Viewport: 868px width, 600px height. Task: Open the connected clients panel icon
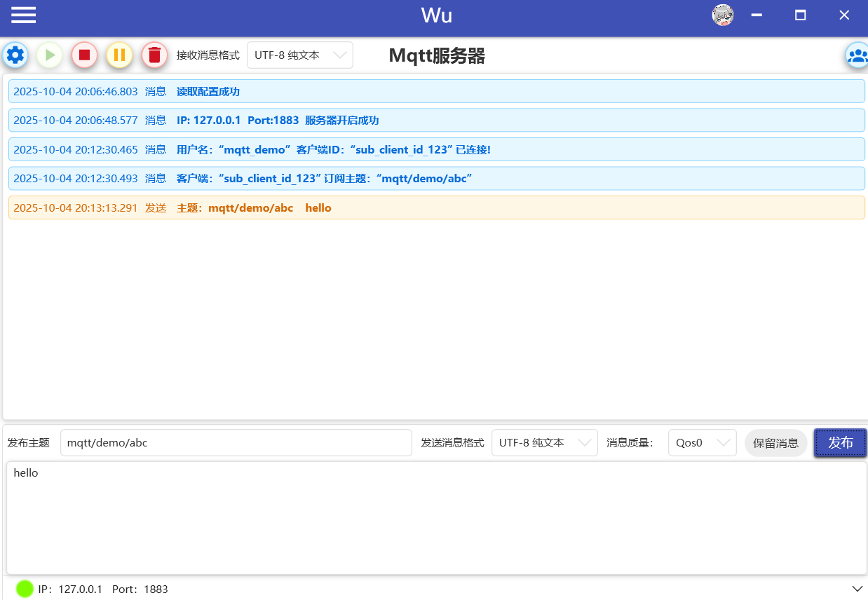point(857,55)
